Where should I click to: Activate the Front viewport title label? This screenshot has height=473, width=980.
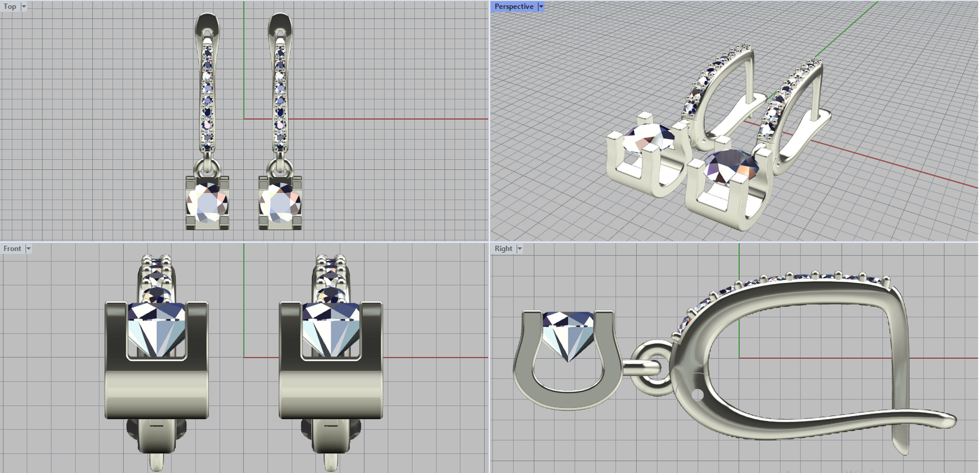[x=12, y=249]
